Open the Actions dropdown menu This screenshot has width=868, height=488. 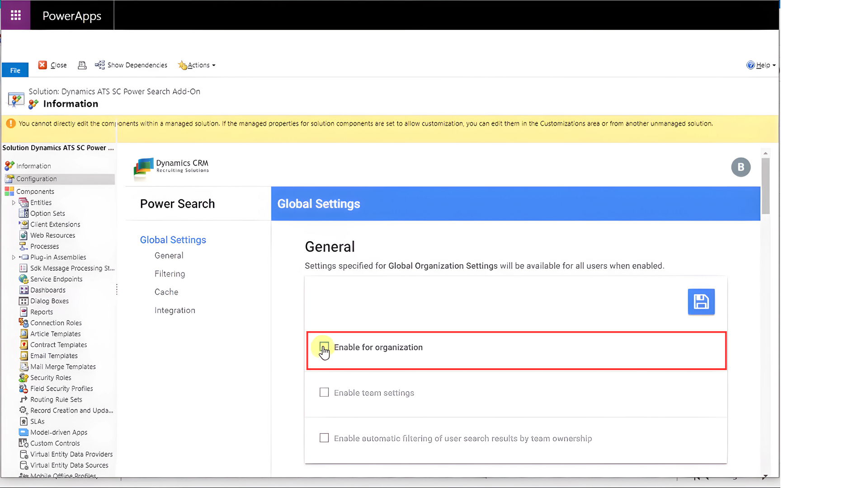coord(197,65)
